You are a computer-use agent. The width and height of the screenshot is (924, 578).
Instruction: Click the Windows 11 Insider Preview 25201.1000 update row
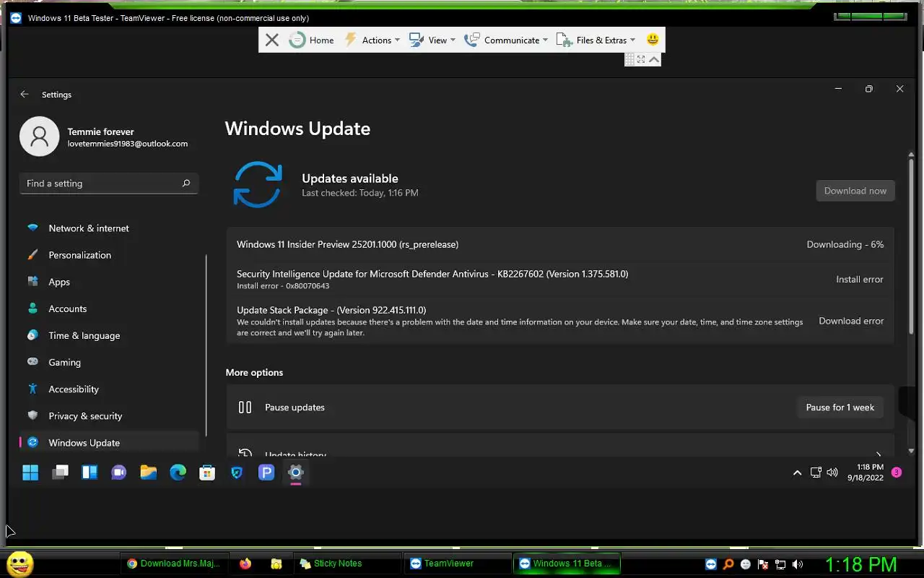pos(560,244)
